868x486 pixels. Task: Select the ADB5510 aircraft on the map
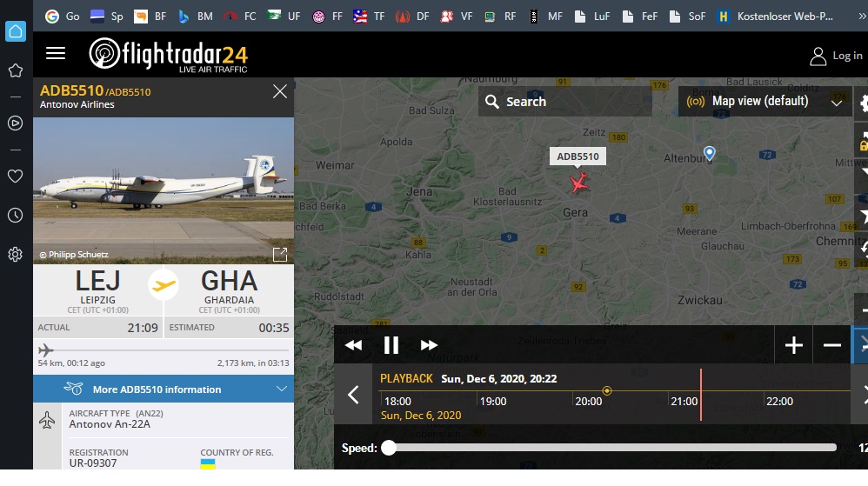tap(579, 183)
